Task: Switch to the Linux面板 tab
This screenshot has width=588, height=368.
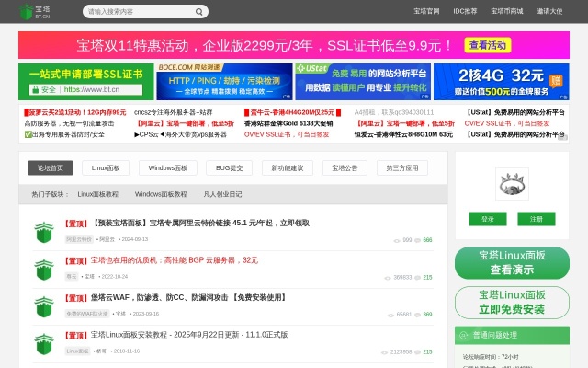Action: (105, 168)
